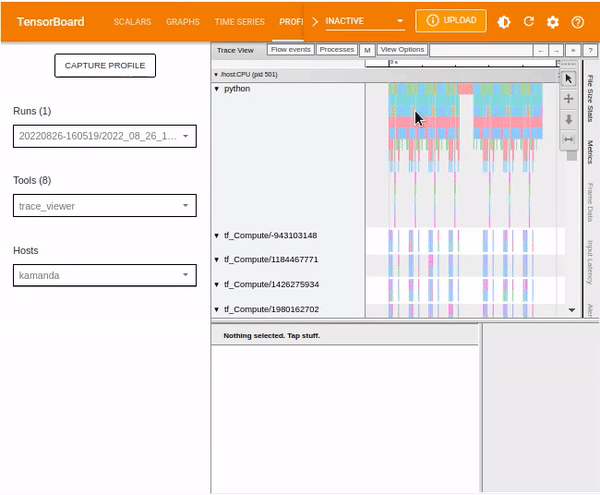Collapse tf_Compute/1426275934 row
Screen dimensions: 600x495
tap(217, 285)
